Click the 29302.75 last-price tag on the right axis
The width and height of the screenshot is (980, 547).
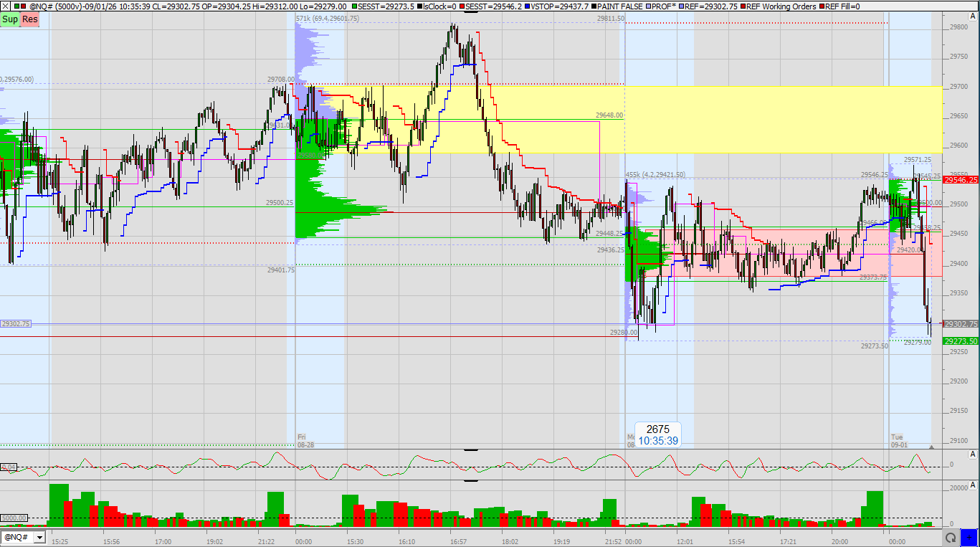(x=961, y=324)
